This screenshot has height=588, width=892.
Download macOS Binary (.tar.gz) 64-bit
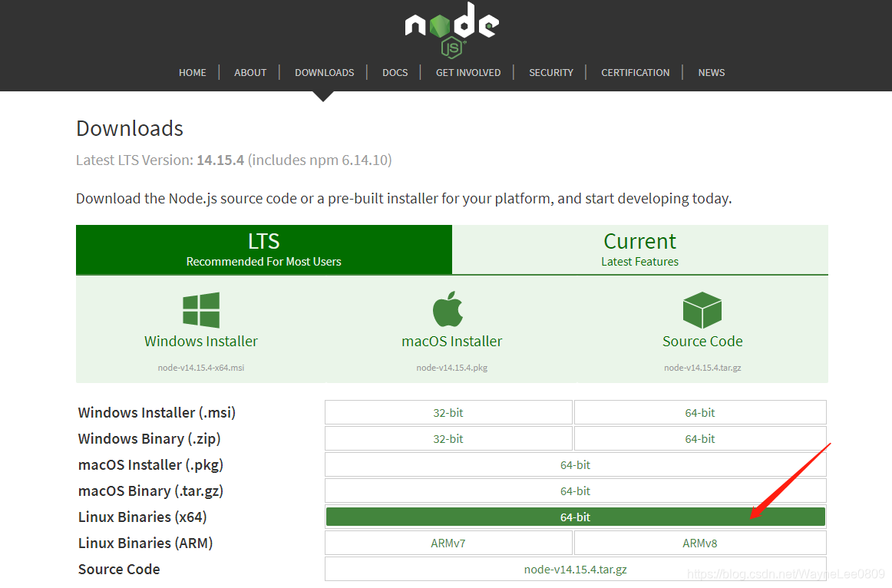click(575, 491)
